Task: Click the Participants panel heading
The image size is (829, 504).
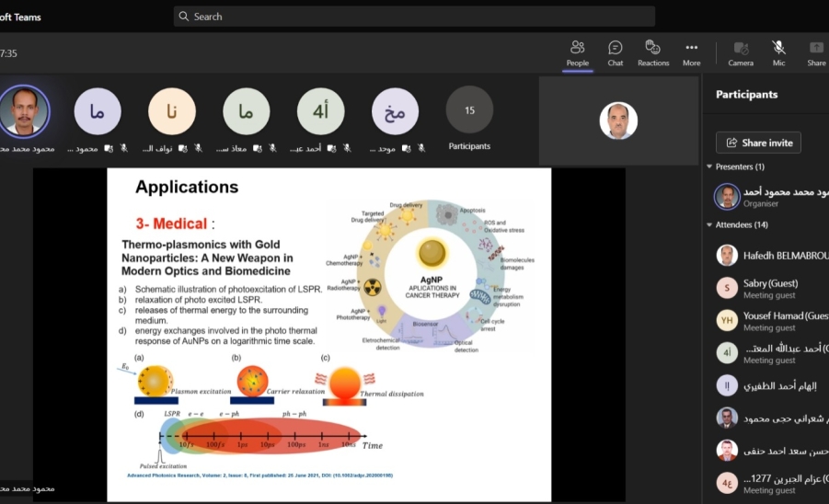Action: pos(746,95)
